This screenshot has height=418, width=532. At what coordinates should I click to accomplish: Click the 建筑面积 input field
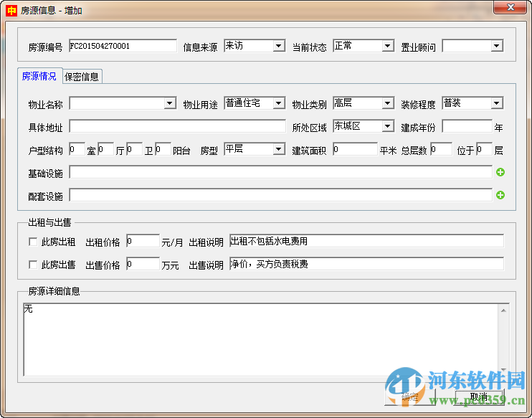pyautogui.click(x=355, y=149)
